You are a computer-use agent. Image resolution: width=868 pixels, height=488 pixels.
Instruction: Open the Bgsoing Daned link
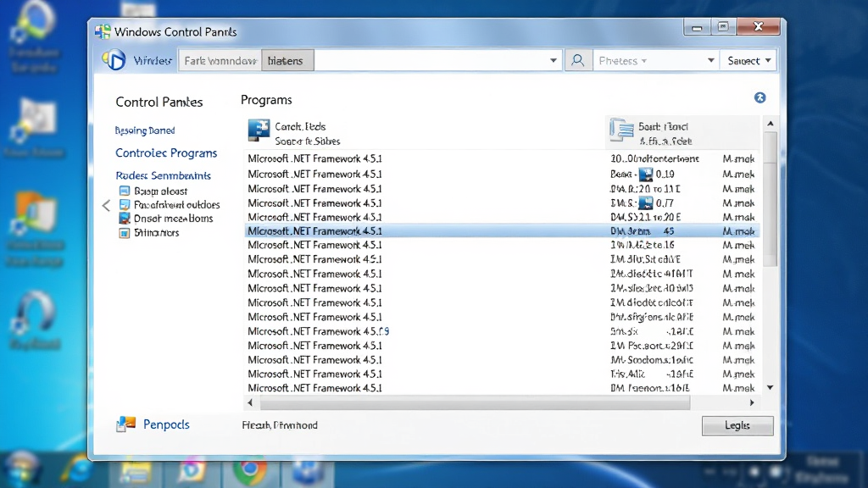pyautogui.click(x=145, y=130)
